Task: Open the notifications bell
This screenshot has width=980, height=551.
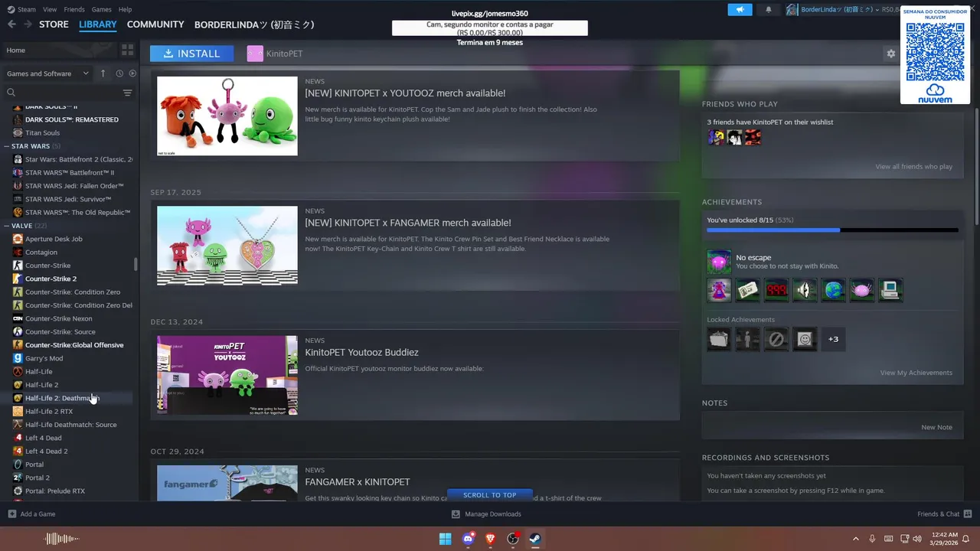Action: pyautogui.click(x=769, y=9)
